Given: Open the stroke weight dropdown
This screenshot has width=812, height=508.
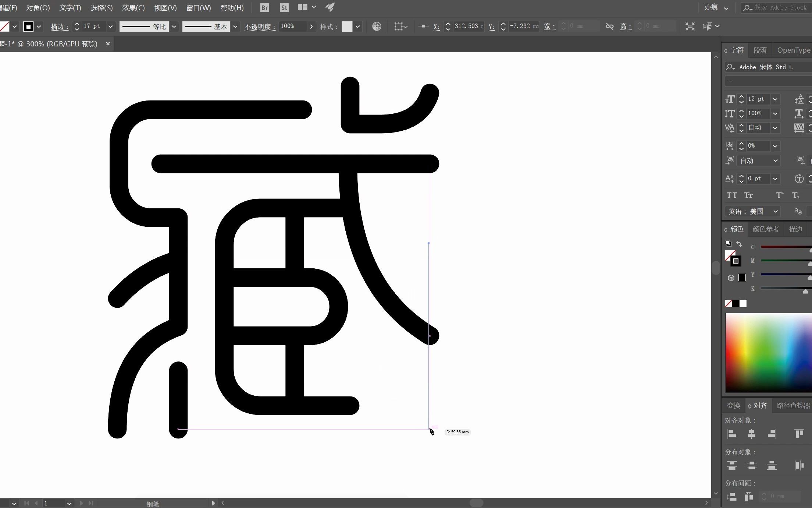Looking at the screenshot, I should click(110, 26).
